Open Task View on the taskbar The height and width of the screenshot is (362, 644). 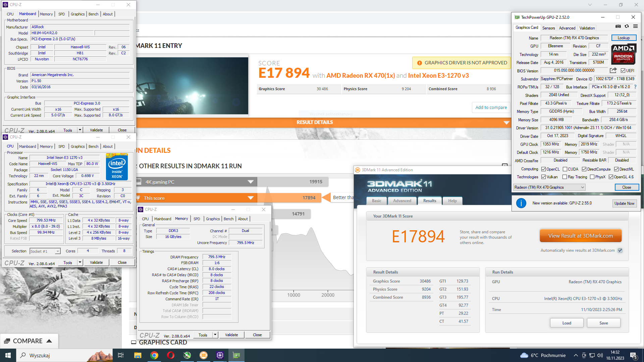click(x=121, y=355)
